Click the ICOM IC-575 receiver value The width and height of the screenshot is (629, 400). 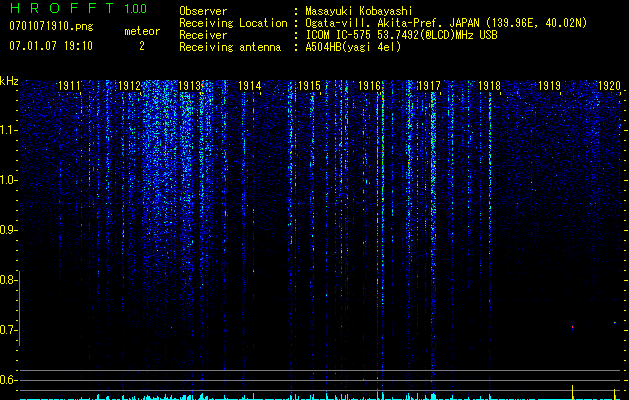401,35
